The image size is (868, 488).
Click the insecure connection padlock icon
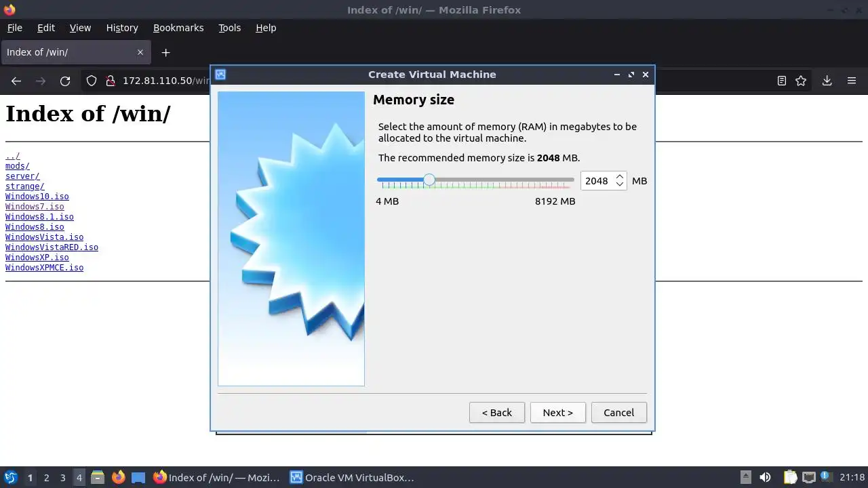click(110, 81)
